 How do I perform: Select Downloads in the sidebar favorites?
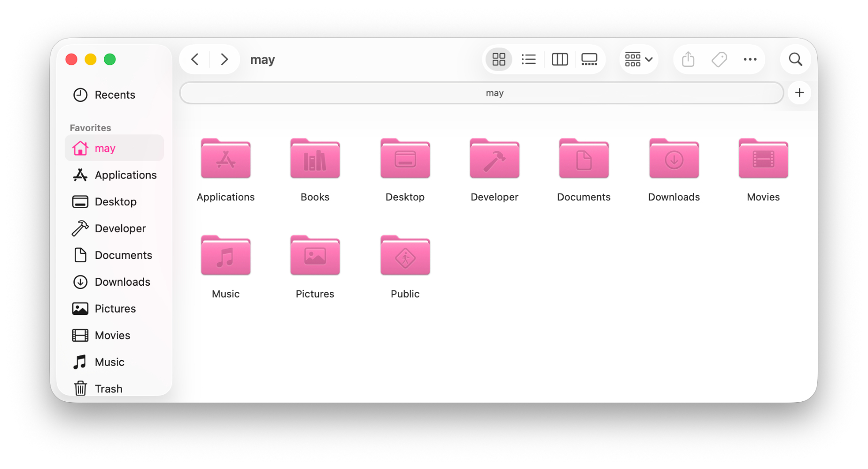click(x=122, y=282)
